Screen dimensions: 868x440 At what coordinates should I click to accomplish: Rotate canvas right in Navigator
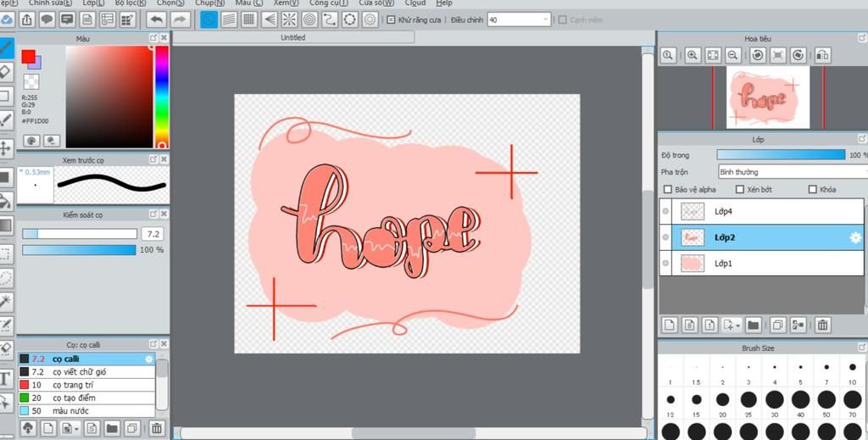point(798,55)
